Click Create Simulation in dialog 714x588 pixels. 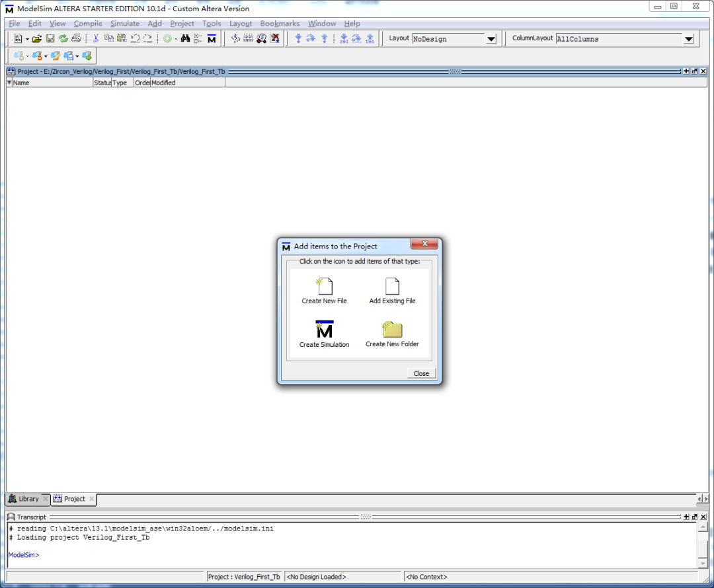click(324, 334)
